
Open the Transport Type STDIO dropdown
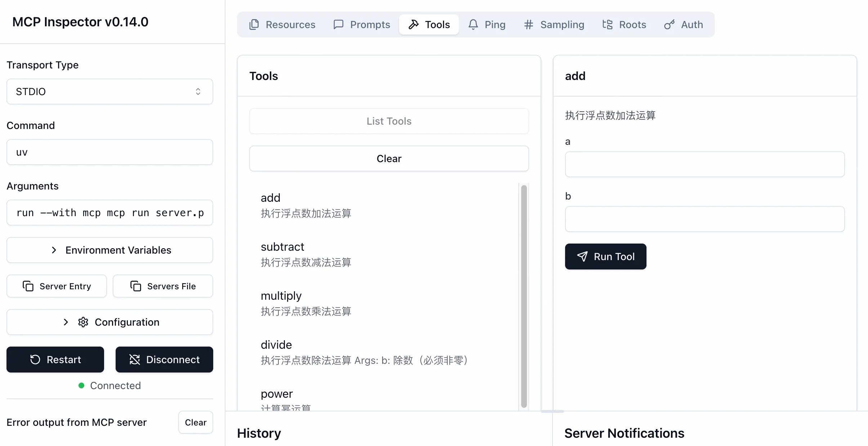click(109, 92)
